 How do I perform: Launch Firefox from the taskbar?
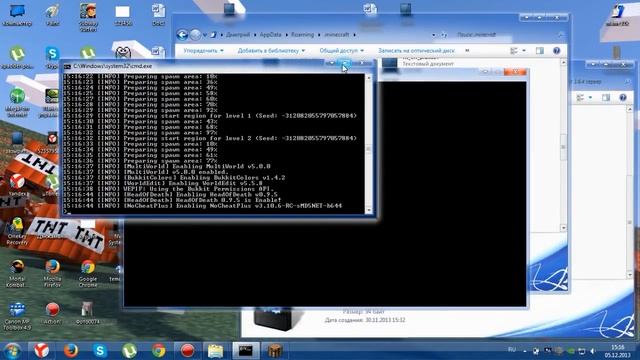(x=71, y=351)
